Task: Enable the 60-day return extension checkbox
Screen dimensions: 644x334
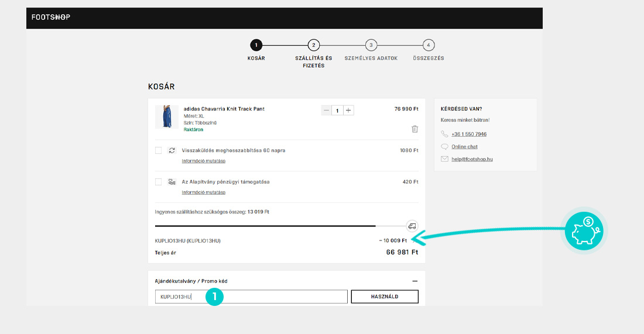Action: [x=158, y=150]
